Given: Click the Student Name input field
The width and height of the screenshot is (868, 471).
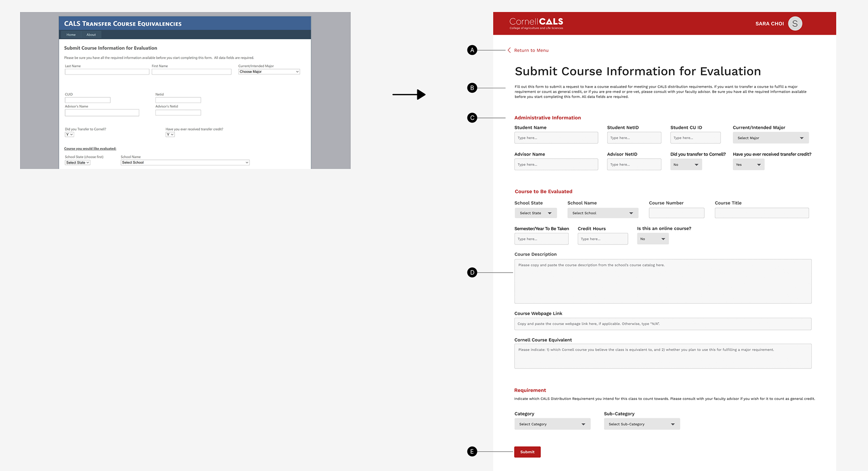Looking at the screenshot, I should [x=556, y=138].
